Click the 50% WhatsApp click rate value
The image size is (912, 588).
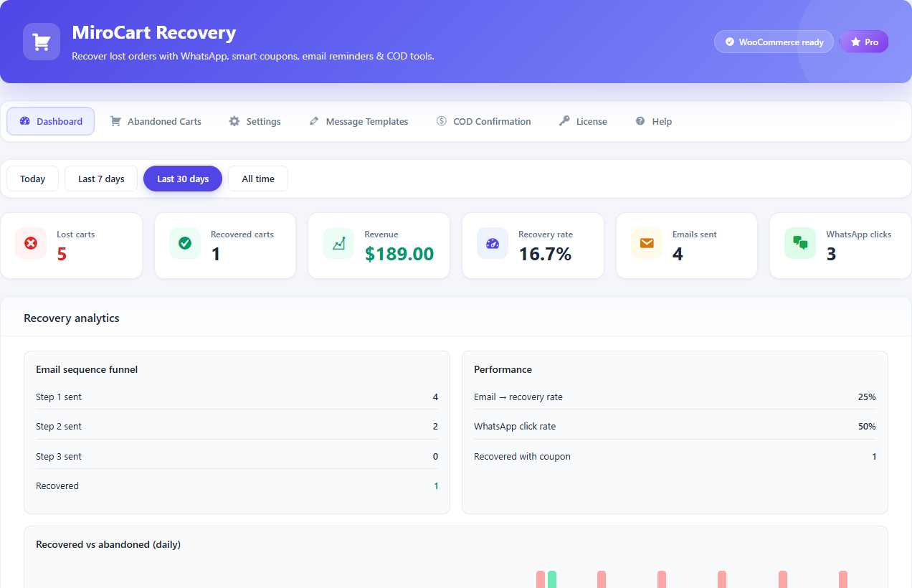click(x=867, y=426)
